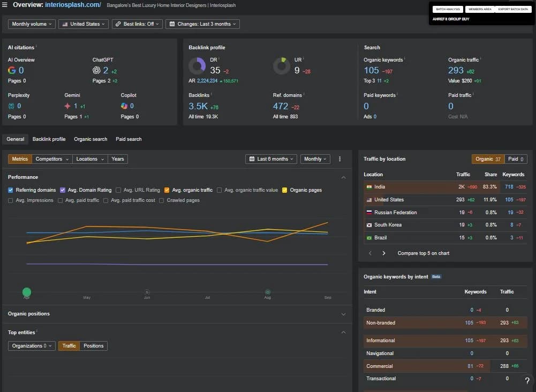Image resolution: width=536 pixels, height=392 pixels.
Task: Open the hamburger menu icon
Action: pos(5,5)
